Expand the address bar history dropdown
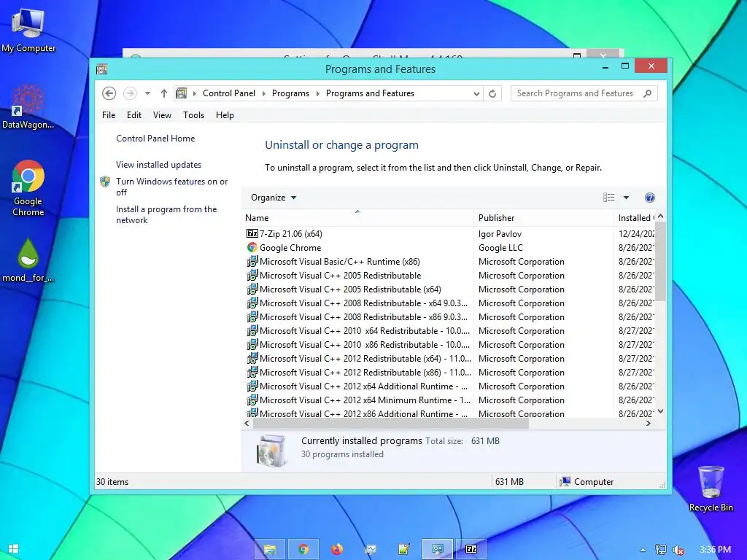The height and width of the screenshot is (560, 747). pos(476,94)
